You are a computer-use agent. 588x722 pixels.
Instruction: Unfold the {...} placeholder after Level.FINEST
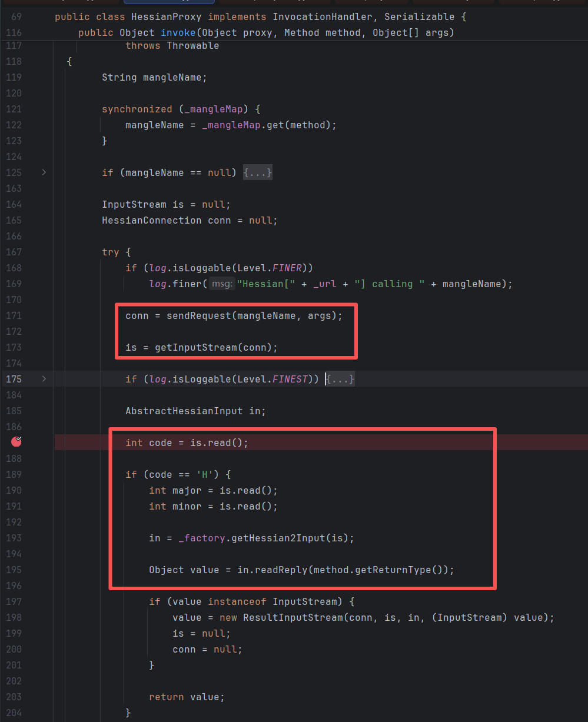click(x=341, y=380)
